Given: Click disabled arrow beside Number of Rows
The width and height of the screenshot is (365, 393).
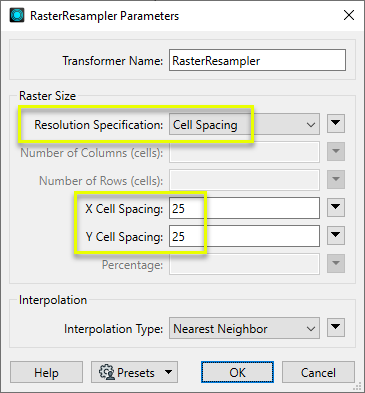Looking at the screenshot, I should click(x=336, y=180).
